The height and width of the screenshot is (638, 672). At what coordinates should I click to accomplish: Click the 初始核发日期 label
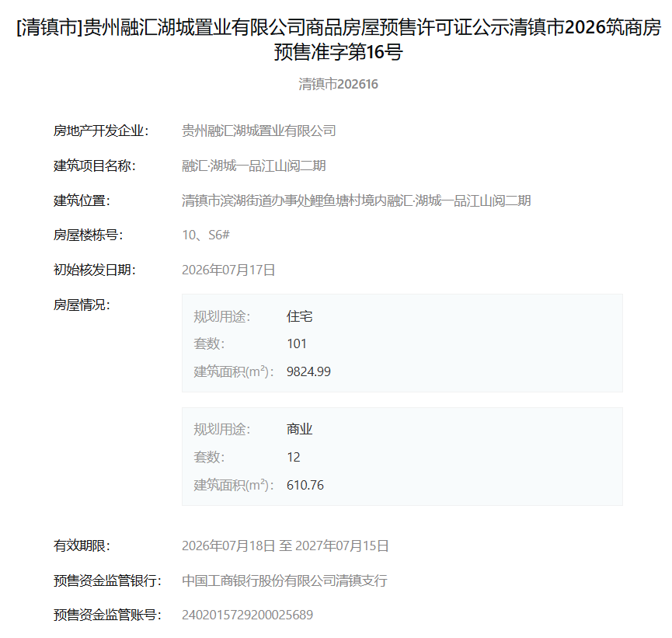tap(95, 270)
